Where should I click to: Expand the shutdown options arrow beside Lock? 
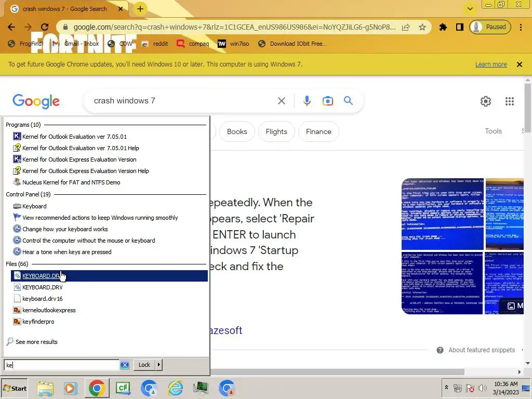point(159,365)
